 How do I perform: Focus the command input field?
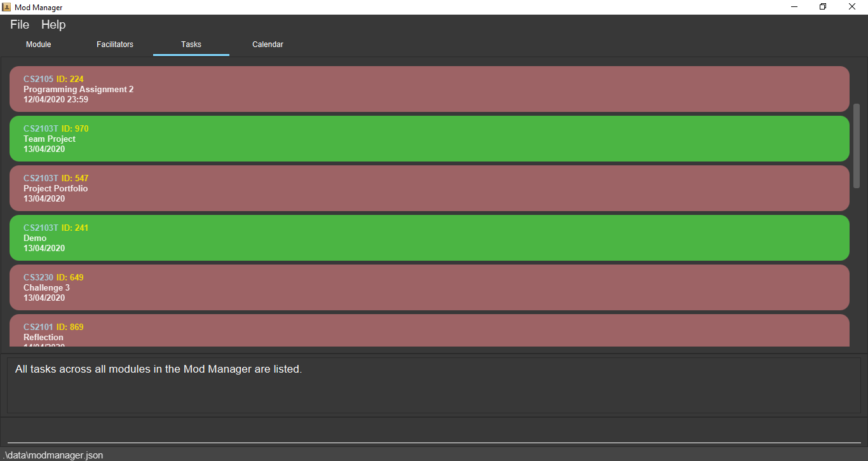pyautogui.click(x=434, y=432)
